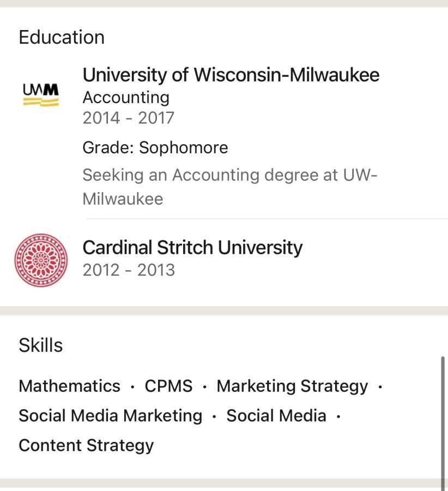This screenshot has height=491, width=448.
Task: Tap the Content Strategy skill
Action: click(86, 446)
